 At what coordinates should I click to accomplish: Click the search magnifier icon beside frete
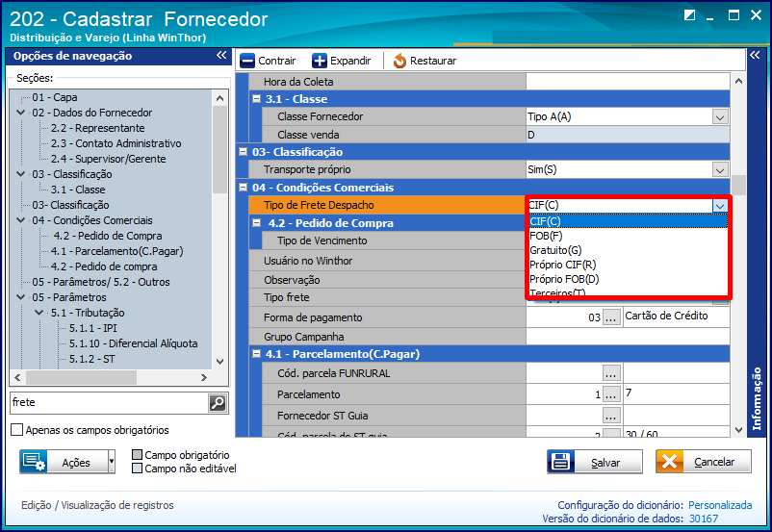[218, 402]
